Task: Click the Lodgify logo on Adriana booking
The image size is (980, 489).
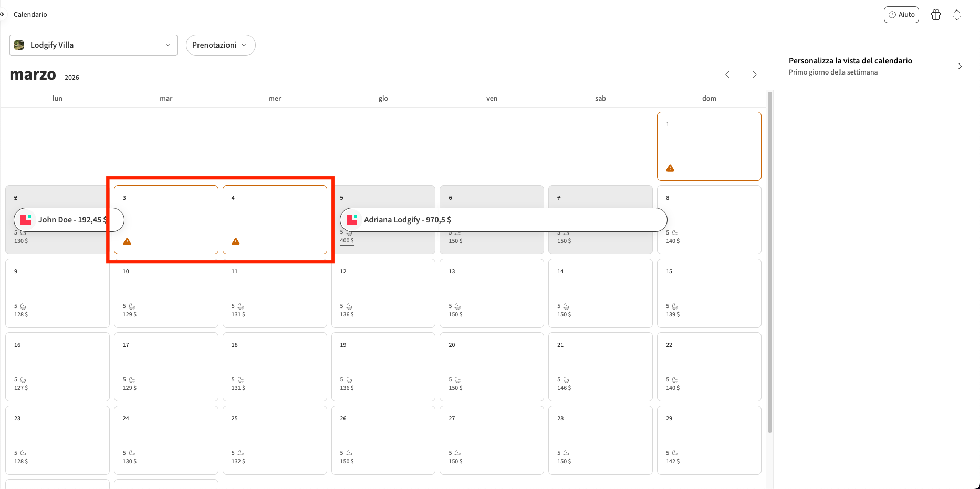Action: 352,220
